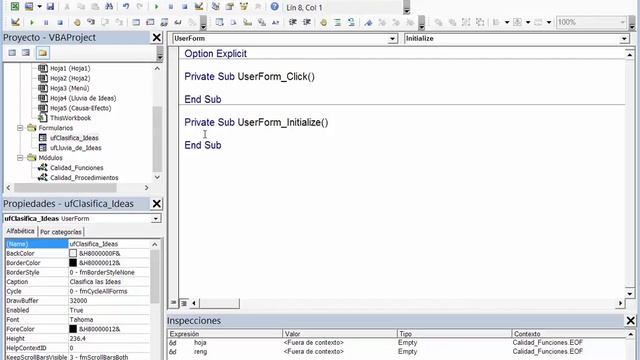Screen dimensions: 640x360
Task: Open the Properties object selector dropdown
Action: tap(156, 219)
